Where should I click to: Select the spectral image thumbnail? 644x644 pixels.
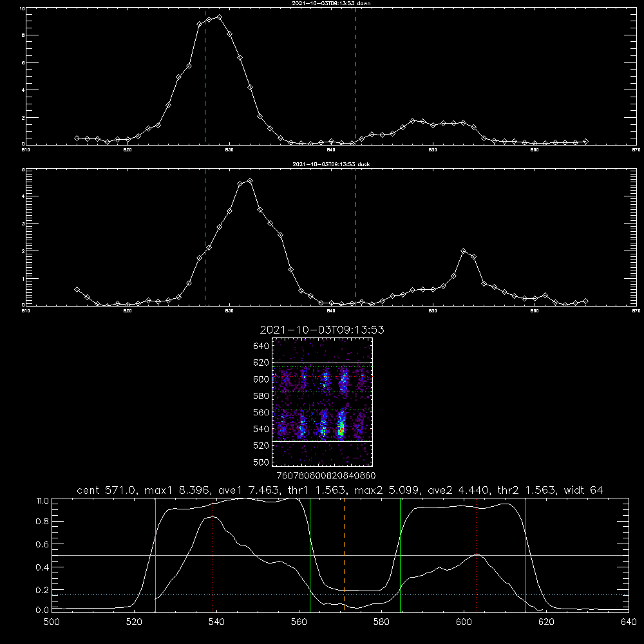323,402
